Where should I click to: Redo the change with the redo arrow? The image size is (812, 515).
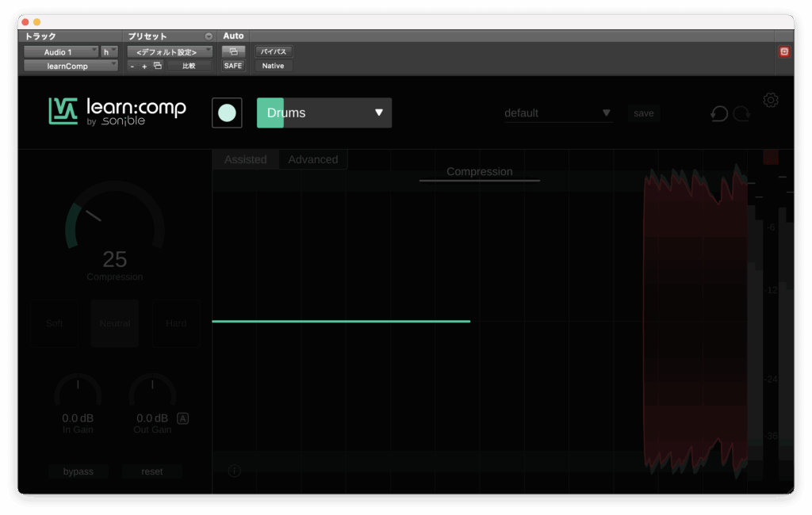coord(741,113)
